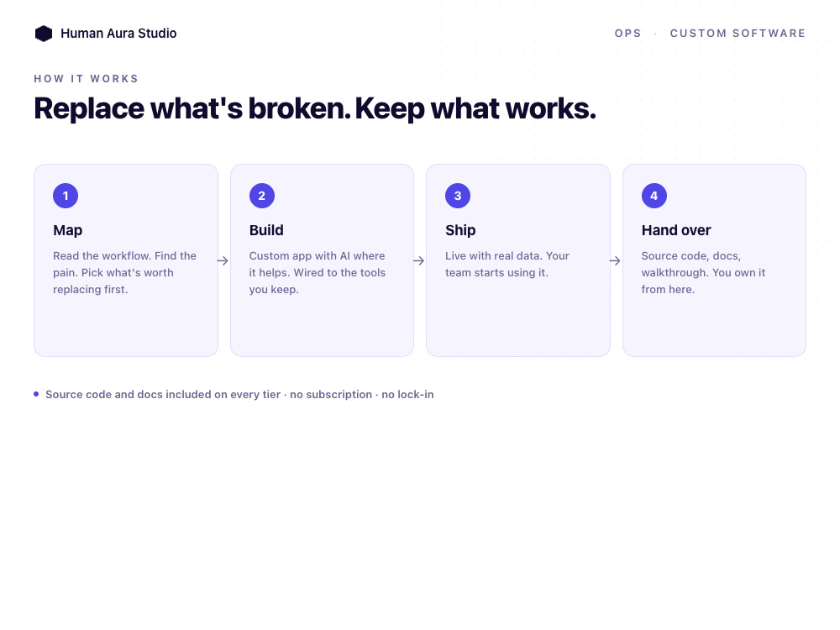Click the arrow between Build and Ship

[x=419, y=261]
